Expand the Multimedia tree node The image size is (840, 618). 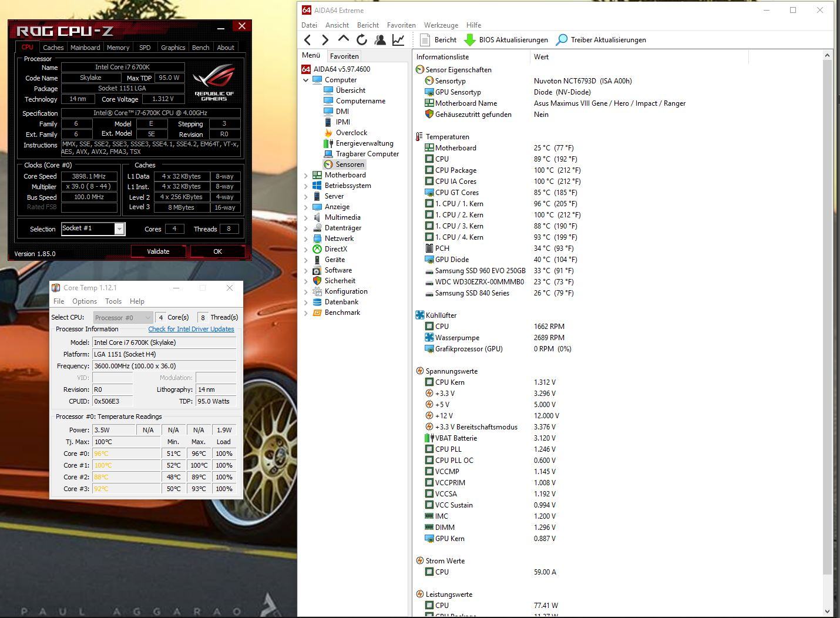coord(306,217)
